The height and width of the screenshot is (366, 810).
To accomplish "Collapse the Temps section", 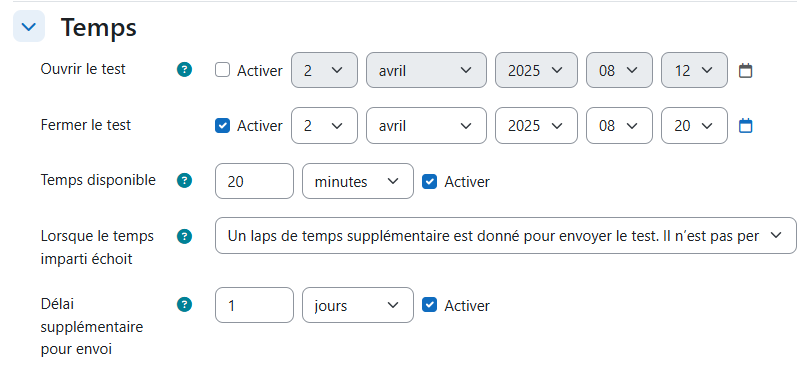I will 29,26.
